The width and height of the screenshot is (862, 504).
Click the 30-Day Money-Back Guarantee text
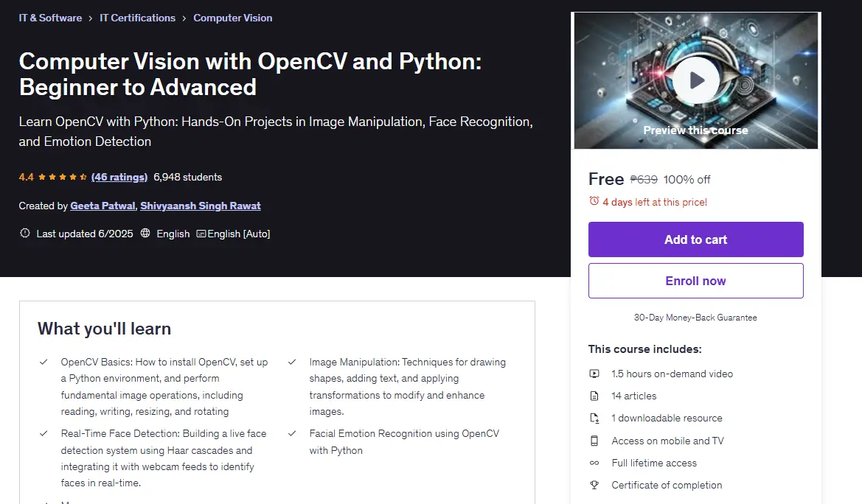[695, 318]
